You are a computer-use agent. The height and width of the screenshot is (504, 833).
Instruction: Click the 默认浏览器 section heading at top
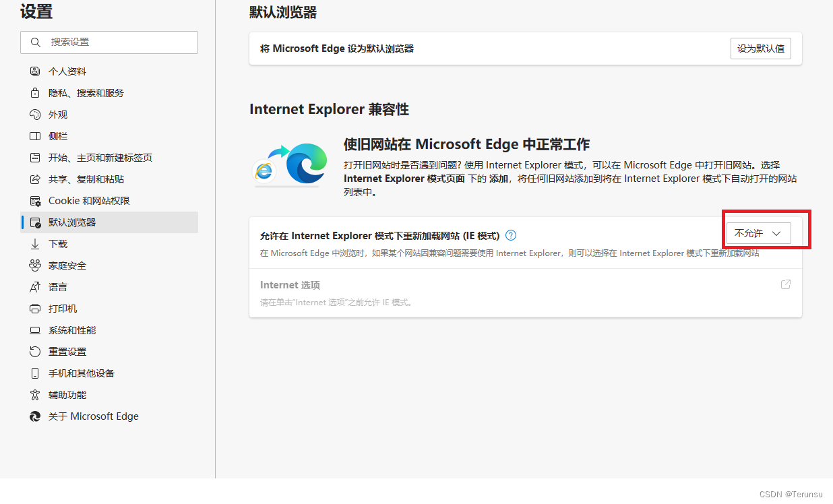(283, 12)
